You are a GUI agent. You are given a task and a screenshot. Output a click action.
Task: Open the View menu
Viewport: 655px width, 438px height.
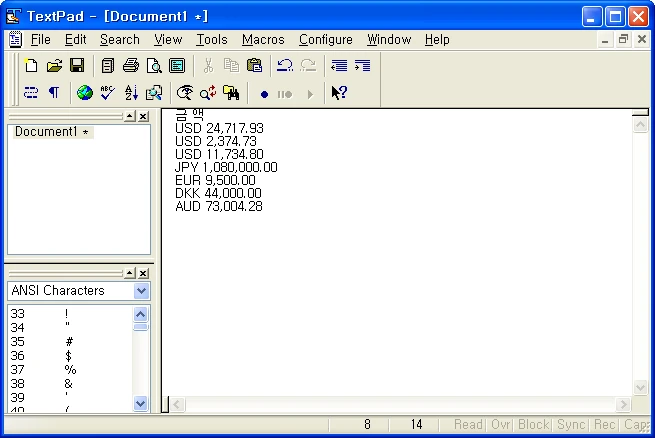(168, 40)
